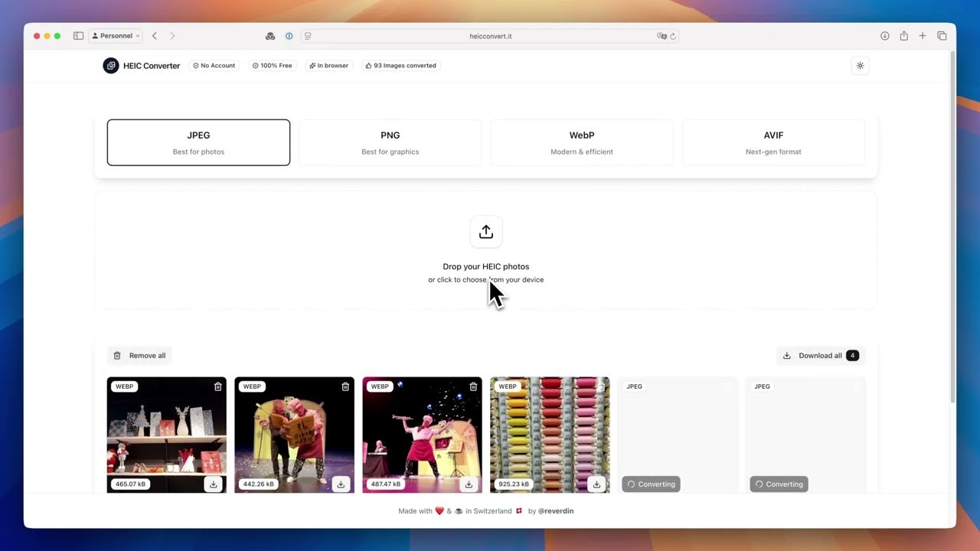
Task: Open the @reverdin link in the footer
Action: coord(557,510)
